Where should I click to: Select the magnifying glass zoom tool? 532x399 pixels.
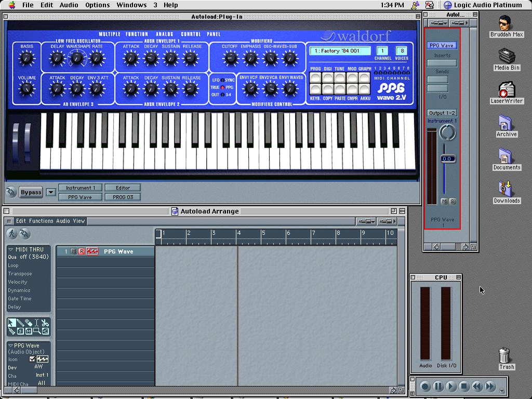pos(37,331)
